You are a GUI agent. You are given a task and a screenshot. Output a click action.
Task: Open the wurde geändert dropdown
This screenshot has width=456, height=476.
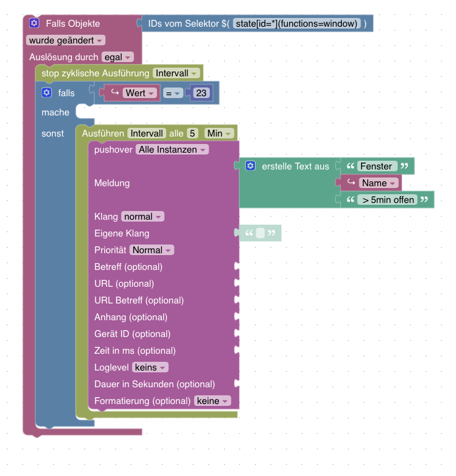click(x=66, y=40)
